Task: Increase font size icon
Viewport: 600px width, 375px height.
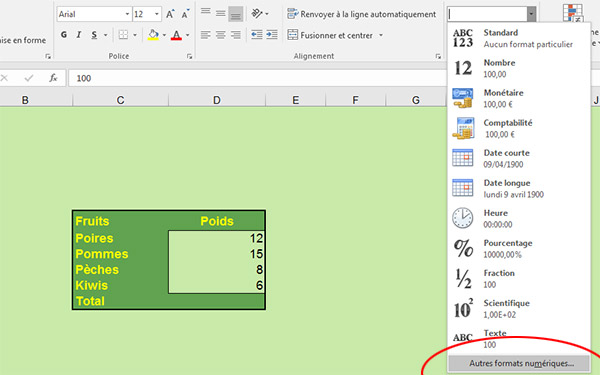Action: tap(170, 14)
